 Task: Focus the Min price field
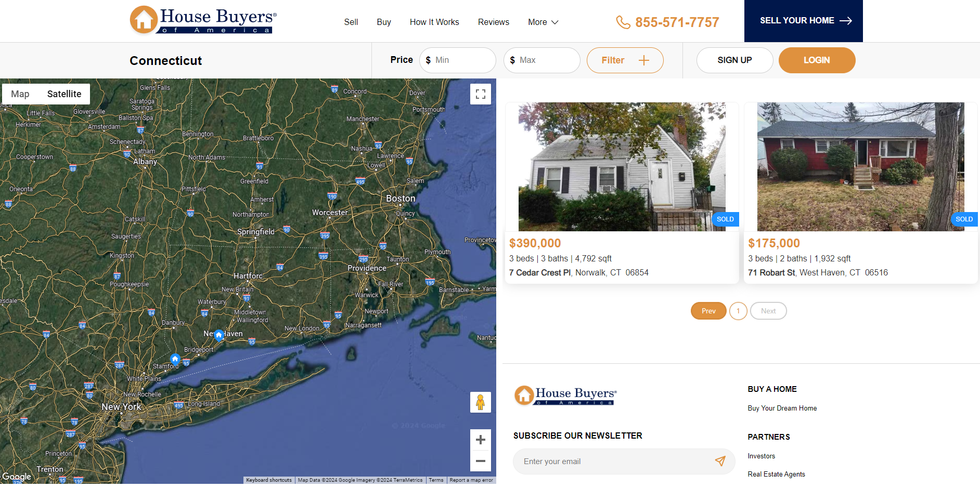coord(458,60)
